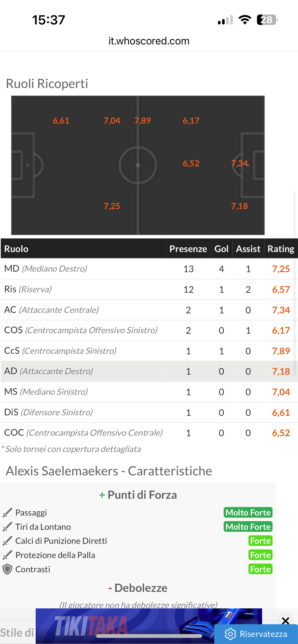Tap the sword icon by Calci di Punizione Diretti
This screenshot has width=298, height=644.
point(7,541)
